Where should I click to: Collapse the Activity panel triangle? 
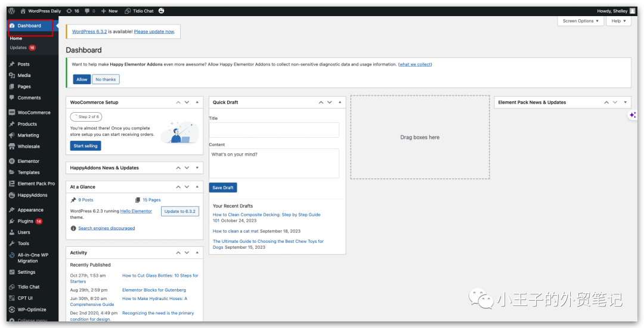click(197, 253)
